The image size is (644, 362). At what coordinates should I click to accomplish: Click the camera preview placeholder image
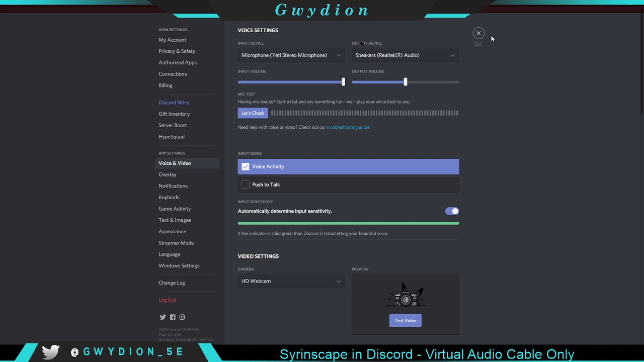tap(406, 296)
